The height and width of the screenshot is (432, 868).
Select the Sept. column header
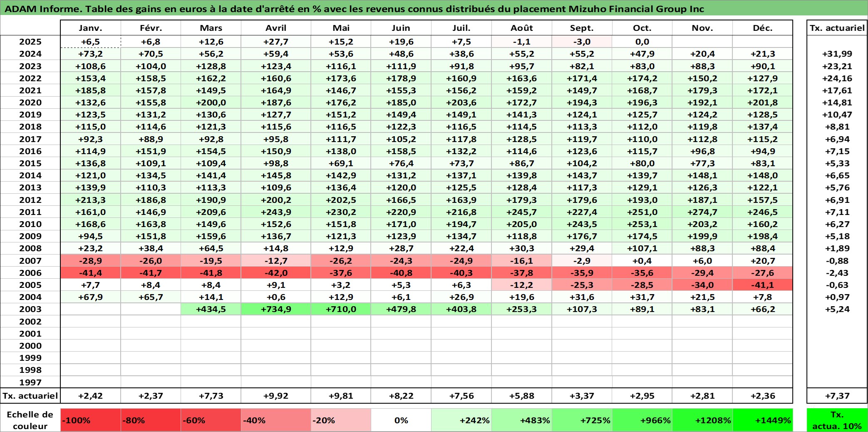point(582,28)
